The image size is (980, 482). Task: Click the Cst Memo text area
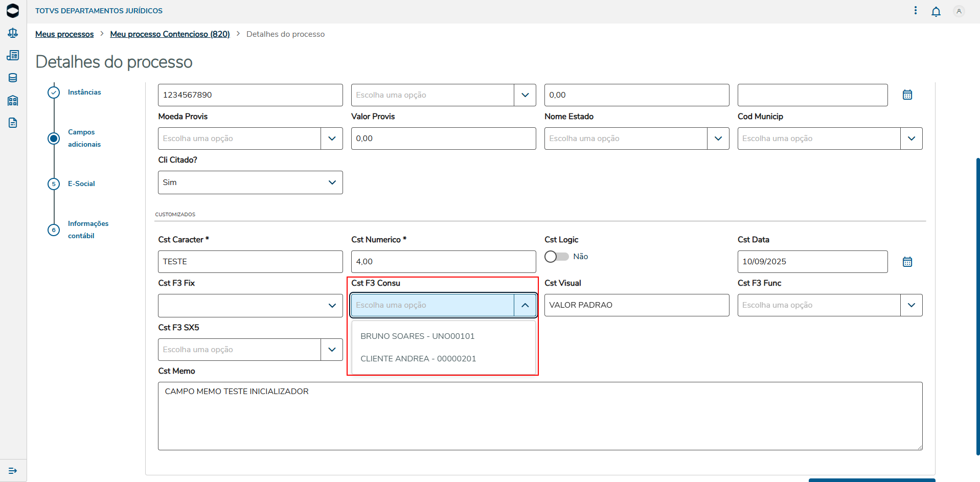coord(540,416)
